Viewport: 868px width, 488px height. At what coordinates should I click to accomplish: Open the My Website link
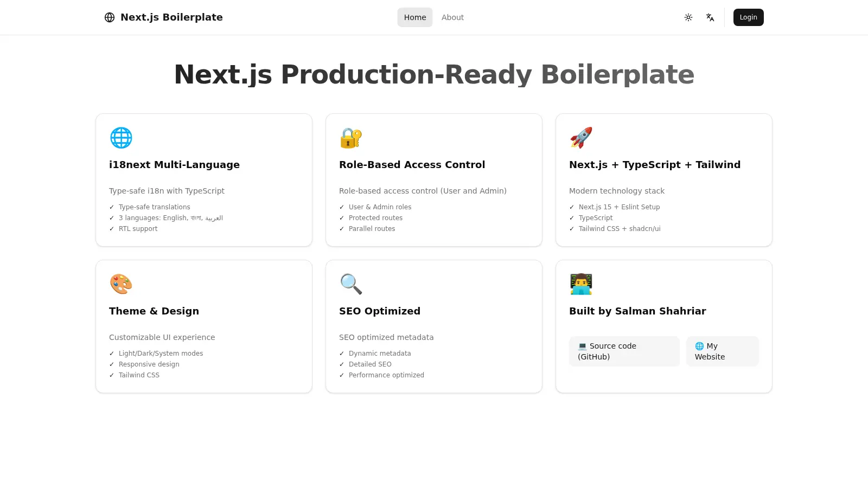pyautogui.click(x=723, y=351)
